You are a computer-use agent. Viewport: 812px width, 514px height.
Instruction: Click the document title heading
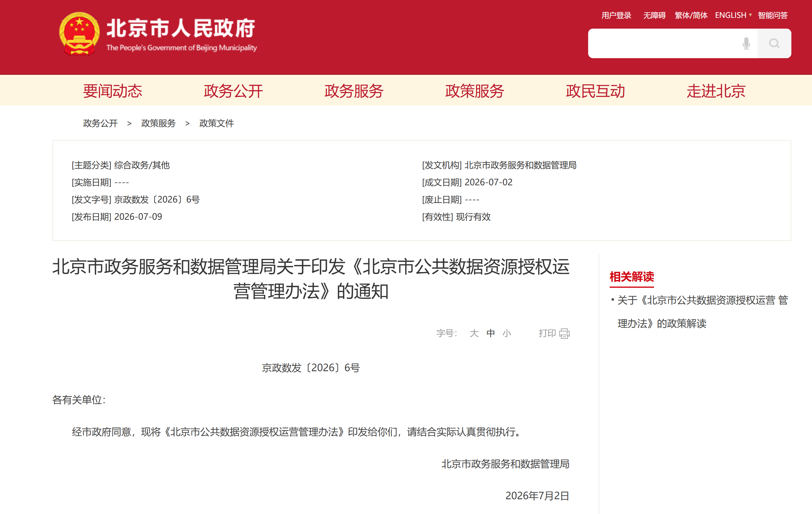coord(311,279)
